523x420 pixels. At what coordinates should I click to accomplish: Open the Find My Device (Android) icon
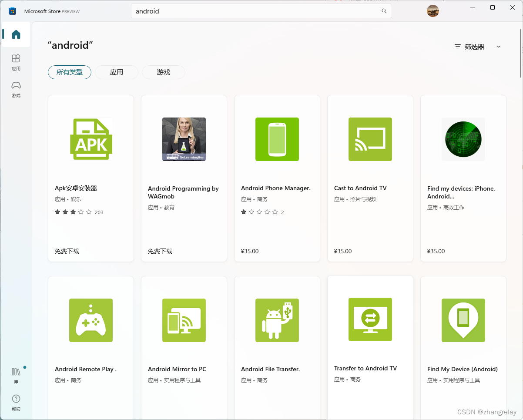tap(463, 320)
